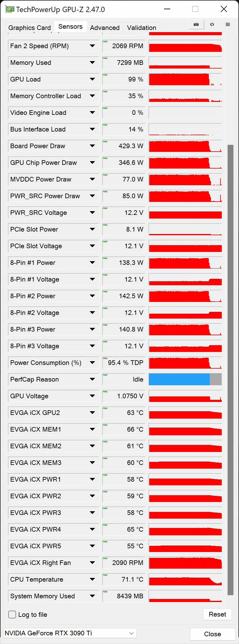This screenshot has width=239, height=644.
Task: Expand the Memory Used dropdown arrow
Action: 92,63
